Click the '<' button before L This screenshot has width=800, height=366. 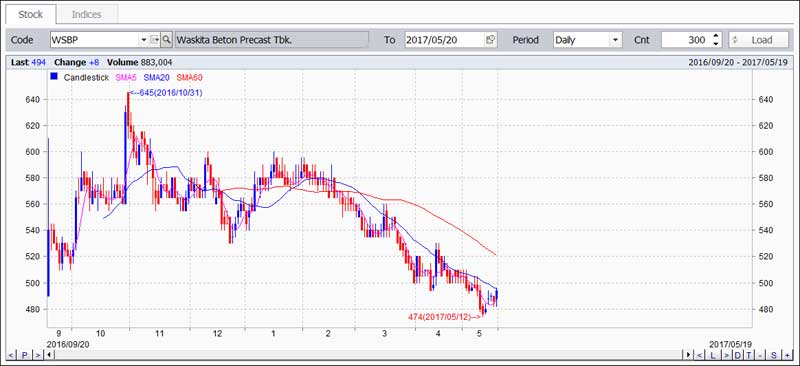700,355
